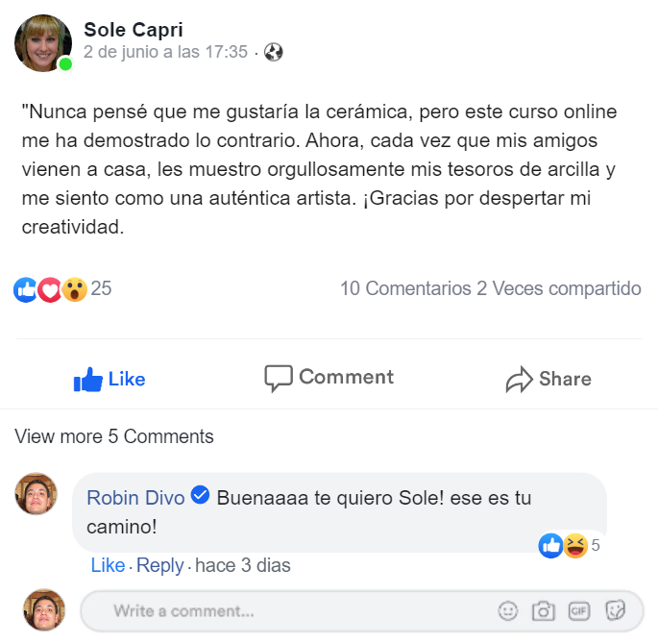Open the GIF picker in comment box
Image resolution: width=658 pixels, height=644 pixels.
click(x=579, y=610)
